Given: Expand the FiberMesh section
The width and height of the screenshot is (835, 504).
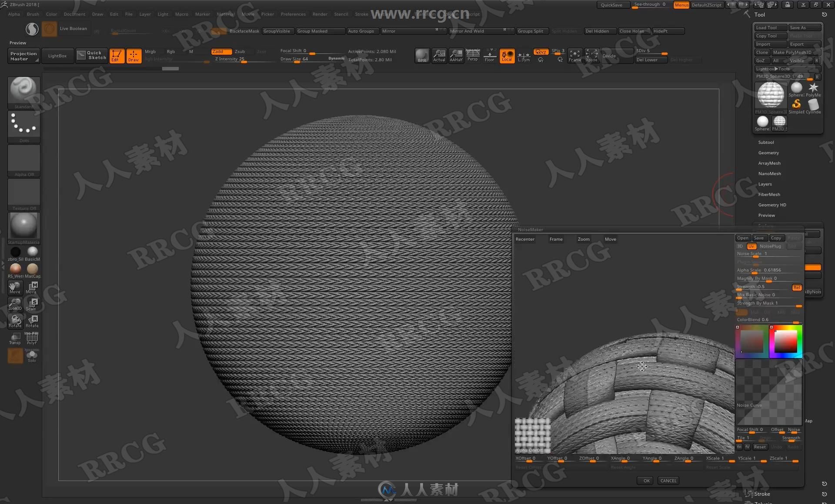Looking at the screenshot, I should 769,194.
